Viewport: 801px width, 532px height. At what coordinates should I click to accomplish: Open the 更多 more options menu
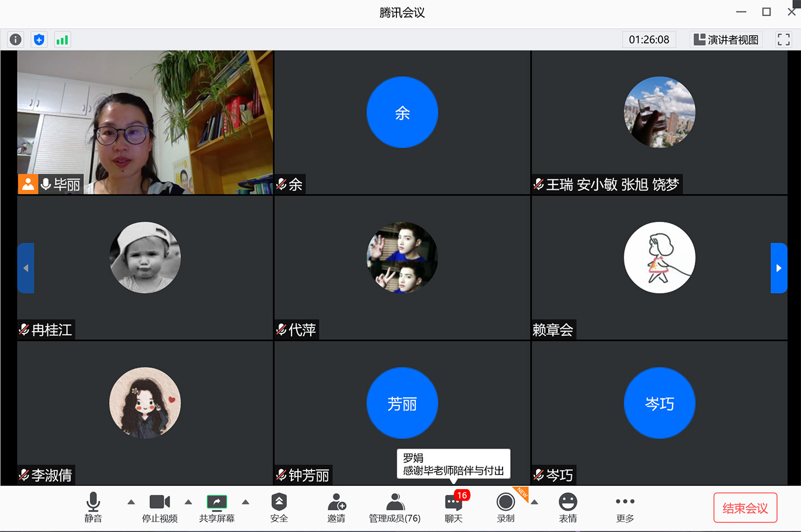point(625,507)
